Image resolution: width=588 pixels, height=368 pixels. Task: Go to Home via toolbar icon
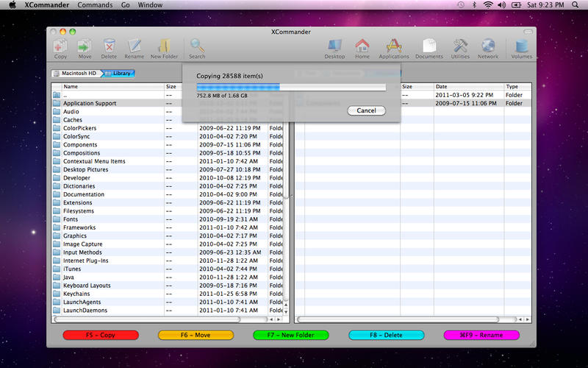point(362,49)
